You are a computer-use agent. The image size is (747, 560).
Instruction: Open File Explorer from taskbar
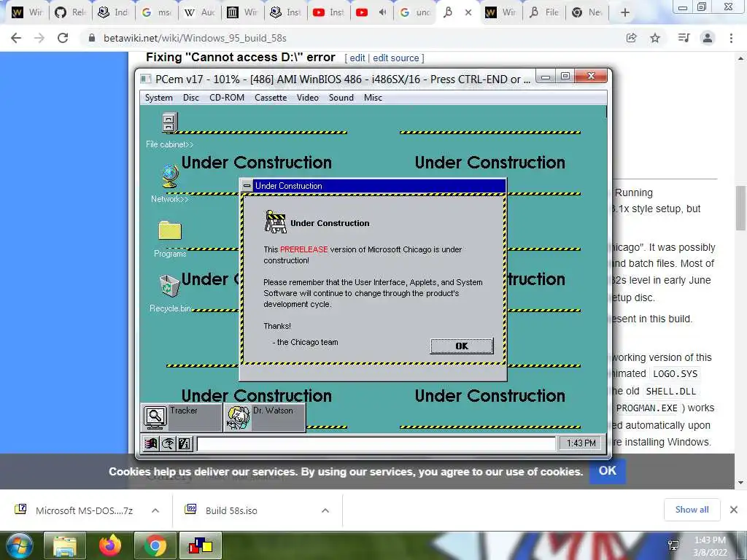pyautogui.click(x=65, y=545)
